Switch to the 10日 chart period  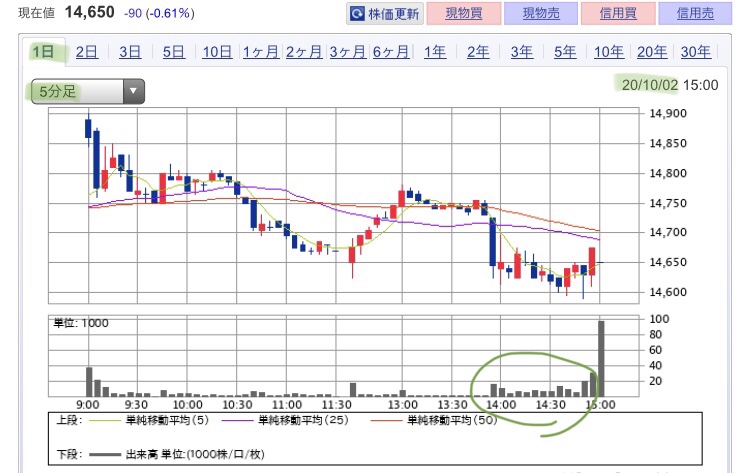click(x=217, y=52)
